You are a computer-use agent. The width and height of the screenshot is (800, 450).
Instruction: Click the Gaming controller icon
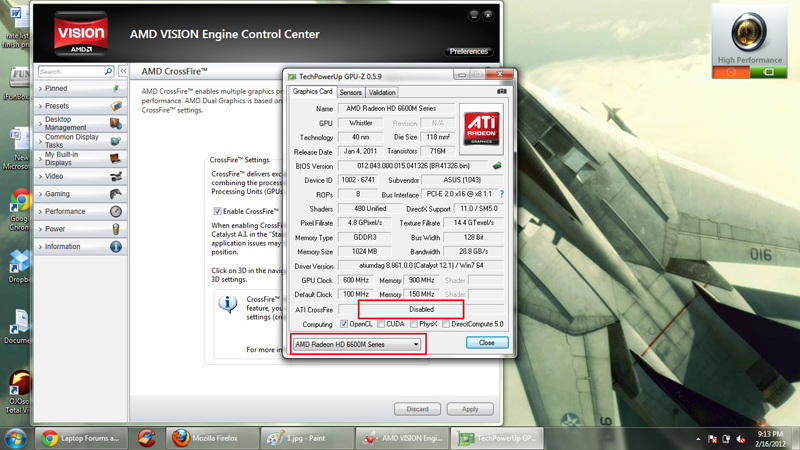[116, 194]
